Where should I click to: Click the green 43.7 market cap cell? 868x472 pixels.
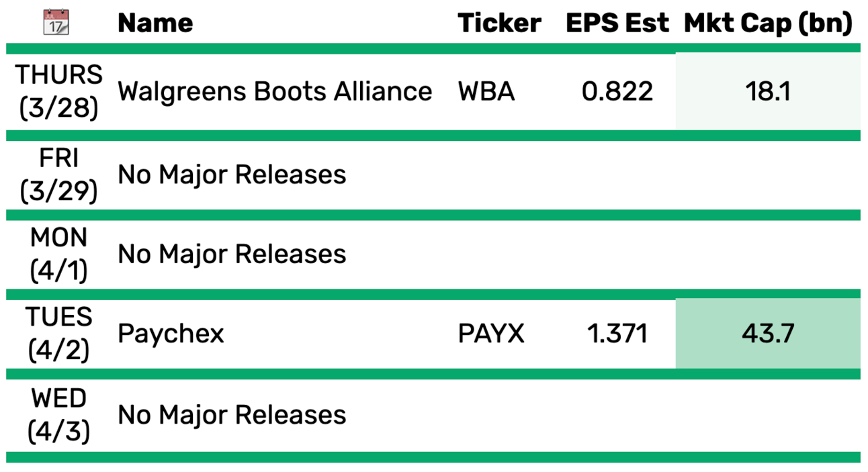click(x=768, y=334)
